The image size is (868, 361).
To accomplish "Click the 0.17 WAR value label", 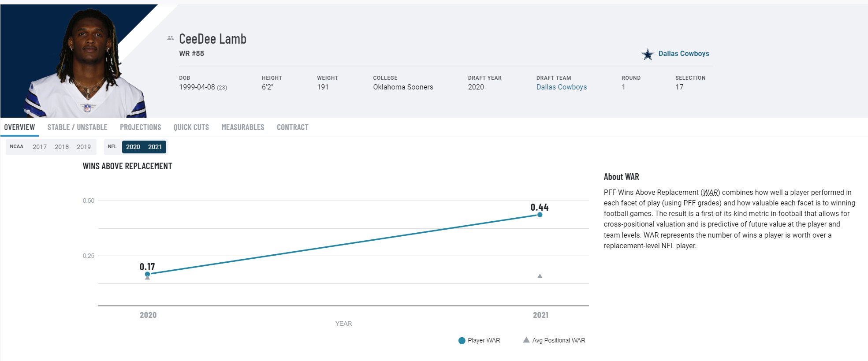I will point(147,267).
